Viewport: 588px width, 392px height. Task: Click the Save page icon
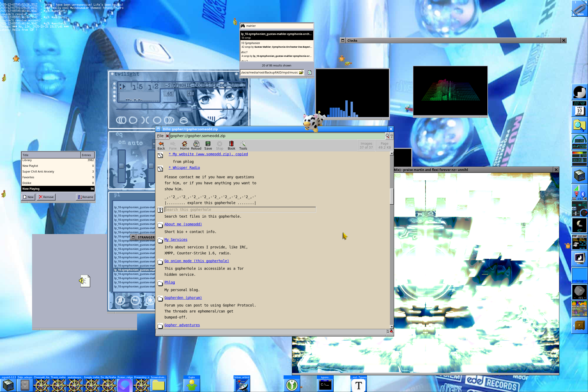pyautogui.click(x=208, y=145)
